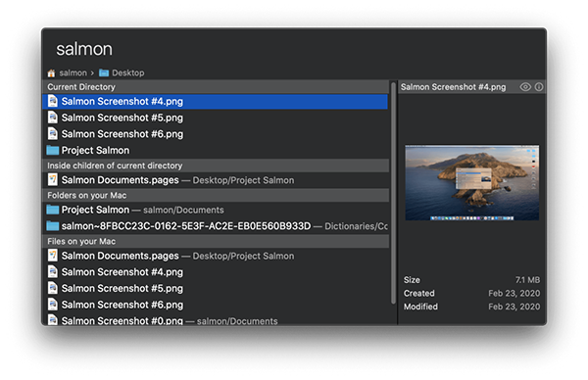Select Salmon Screenshot #4.png file icon in Current Directory
The image size is (588, 380).
53,101
